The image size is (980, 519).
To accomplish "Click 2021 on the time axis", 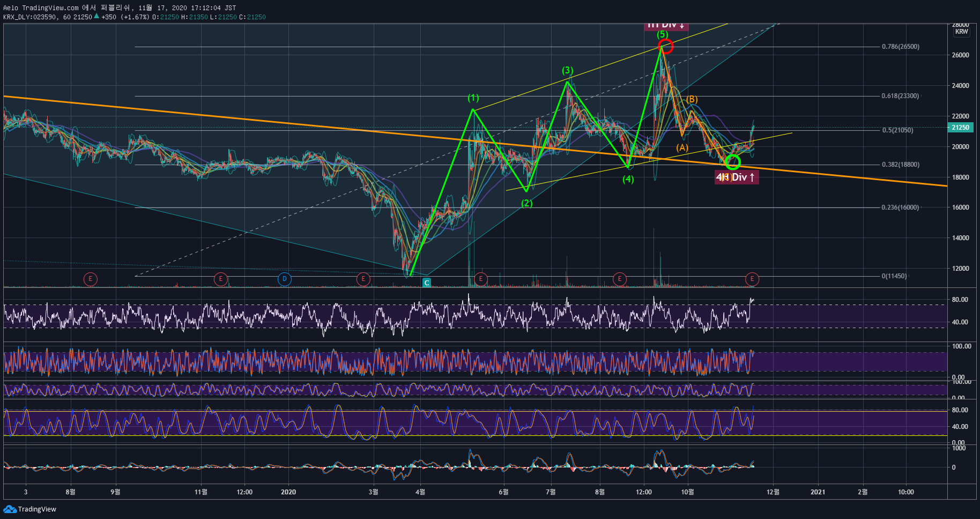I will coord(818,492).
